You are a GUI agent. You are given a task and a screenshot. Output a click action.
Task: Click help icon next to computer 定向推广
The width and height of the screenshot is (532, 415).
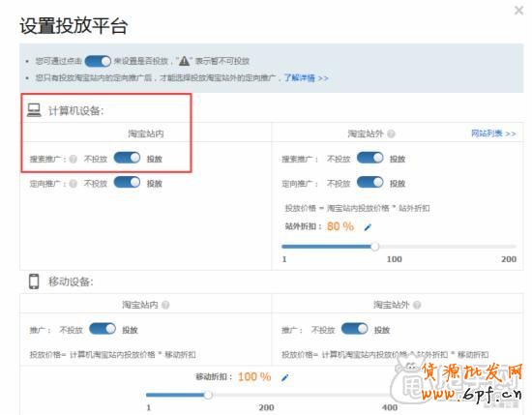(73, 184)
